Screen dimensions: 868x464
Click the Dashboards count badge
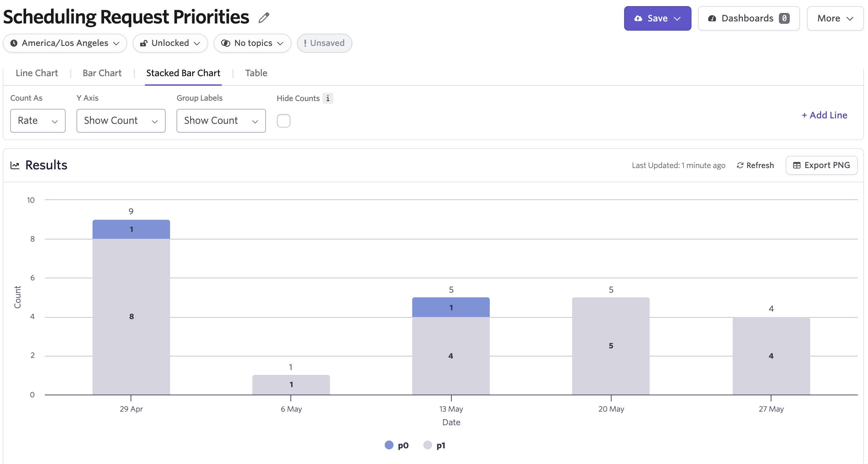click(784, 18)
